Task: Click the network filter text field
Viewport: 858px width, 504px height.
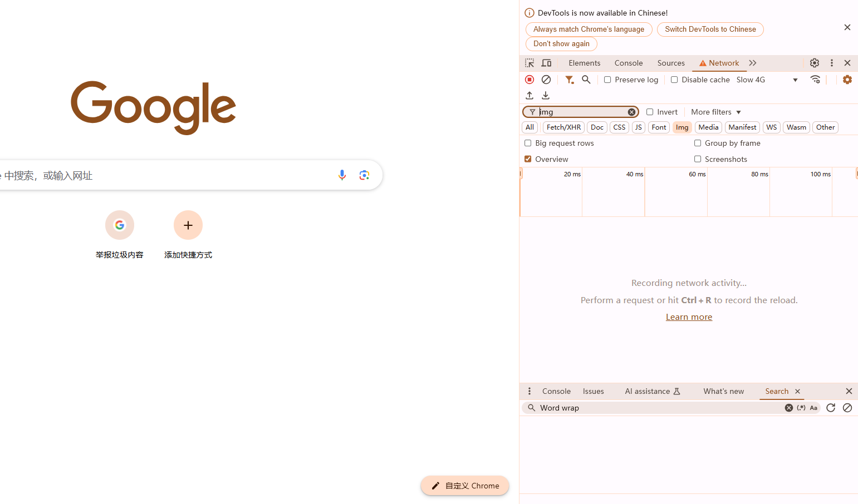Action: [582, 112]
